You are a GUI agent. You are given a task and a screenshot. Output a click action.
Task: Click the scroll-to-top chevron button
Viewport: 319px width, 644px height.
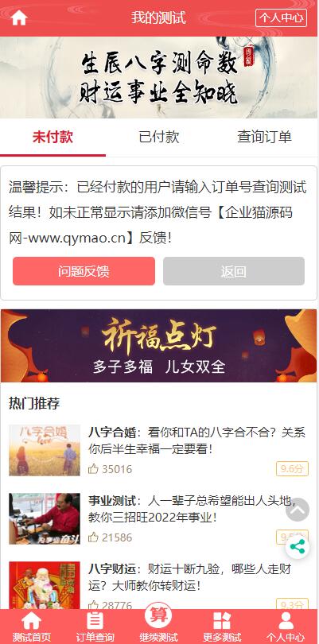(x=298, y=510)
